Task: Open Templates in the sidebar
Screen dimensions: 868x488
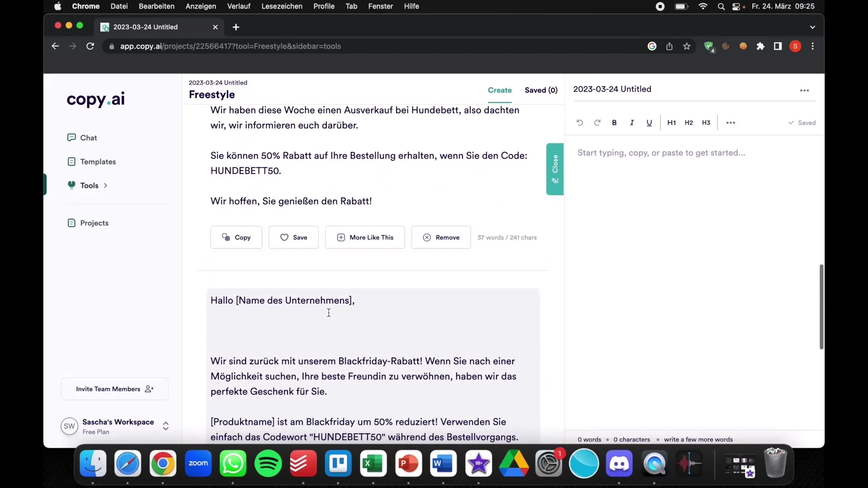Action: [92, 162]
